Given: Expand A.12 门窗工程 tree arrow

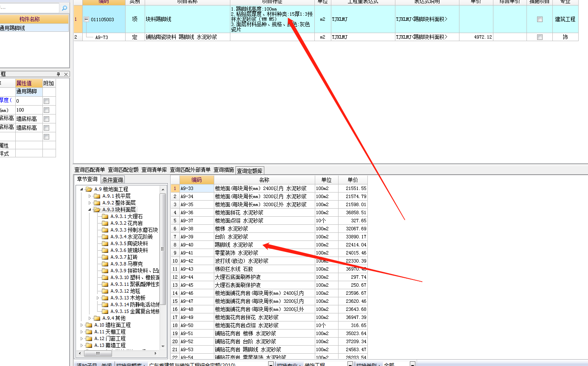Looking at the screenshot, I should (81, 338).
